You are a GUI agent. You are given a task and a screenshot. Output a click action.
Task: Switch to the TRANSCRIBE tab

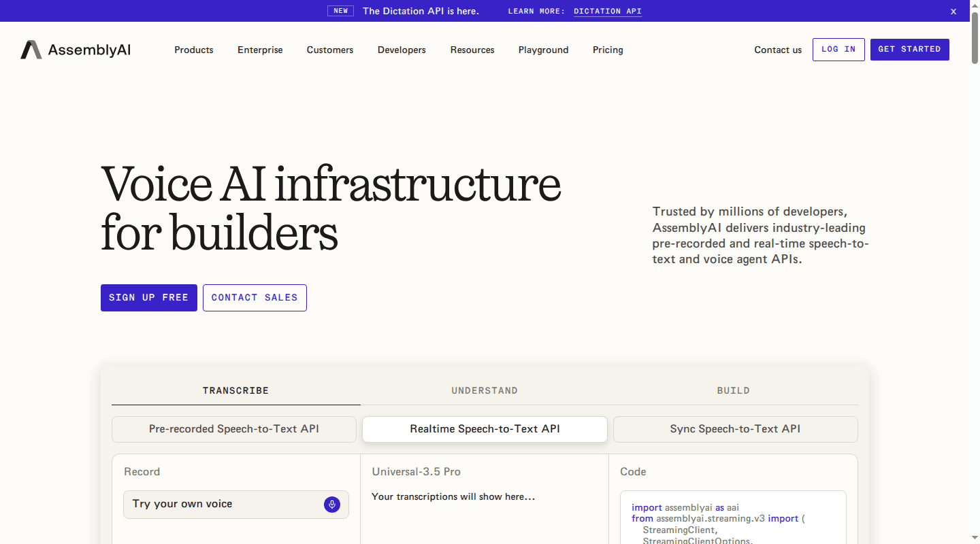pyautogui.click(x=236, y=390)
